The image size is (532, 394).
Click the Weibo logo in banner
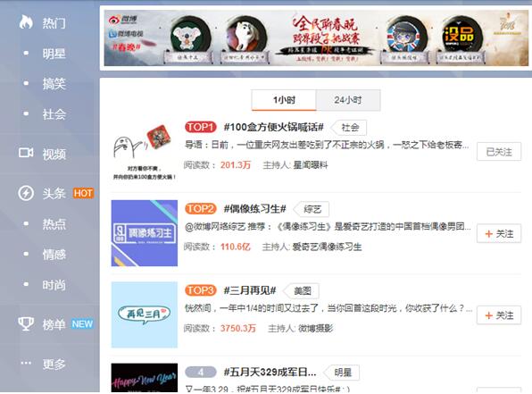pos(123,20)
